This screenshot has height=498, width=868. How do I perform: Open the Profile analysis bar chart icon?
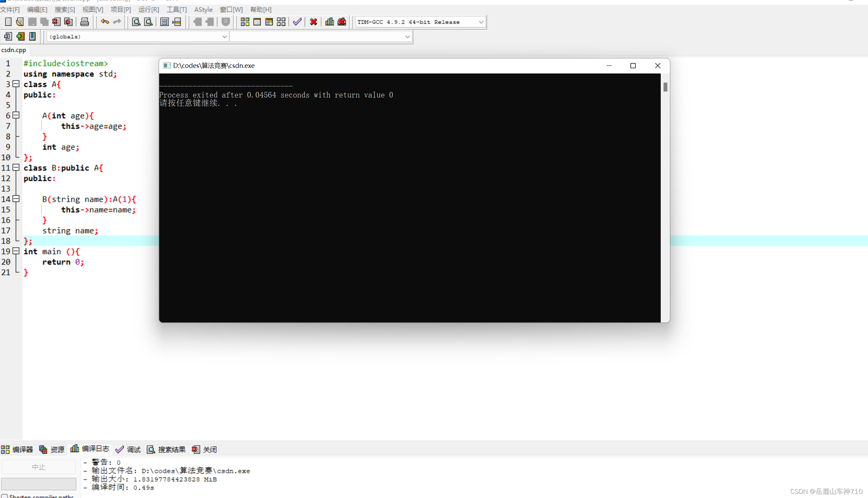point(329,22)
